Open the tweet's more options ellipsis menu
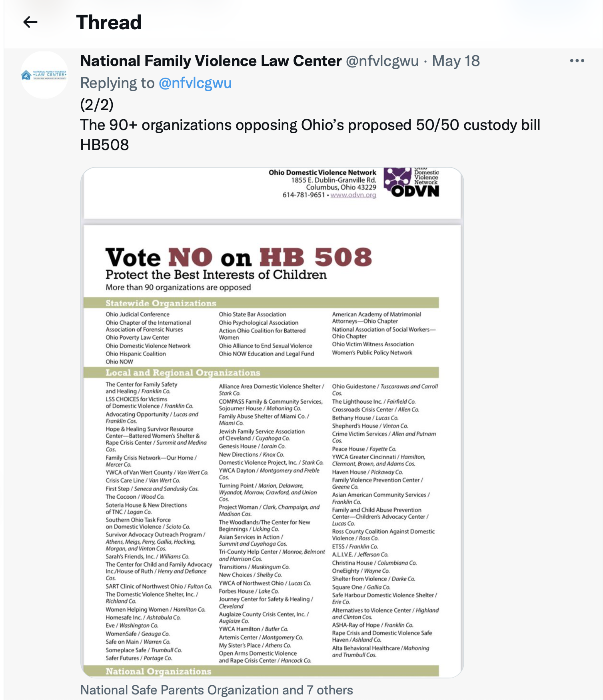Image resolution: width=603 pixels, height=700 pixels. [577, 61]
